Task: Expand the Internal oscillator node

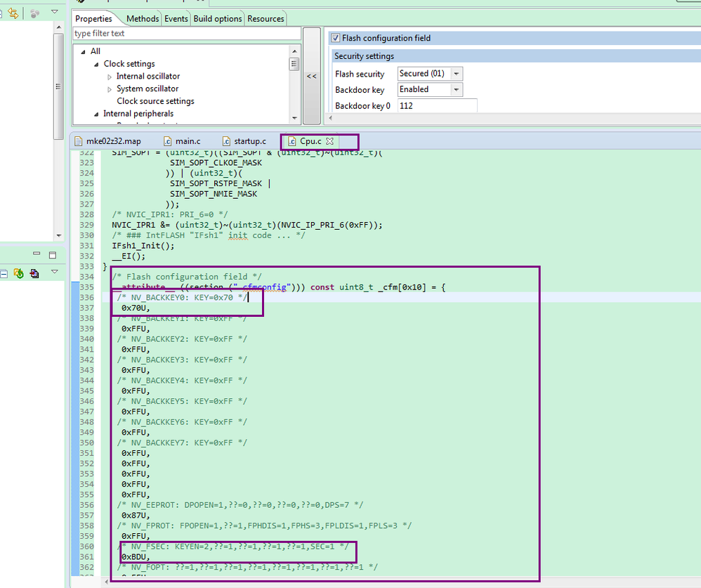Action: tap(110, 77)
